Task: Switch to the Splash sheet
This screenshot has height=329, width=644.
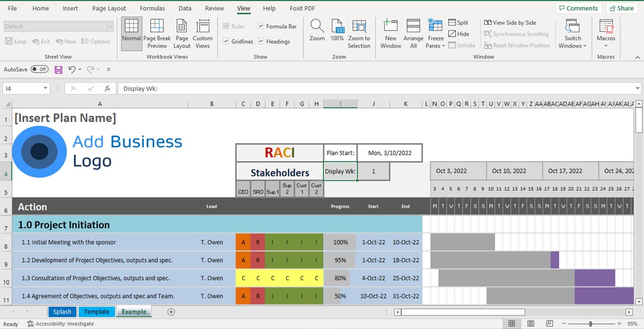Action: pyautogui.click(x=62, y=312)
